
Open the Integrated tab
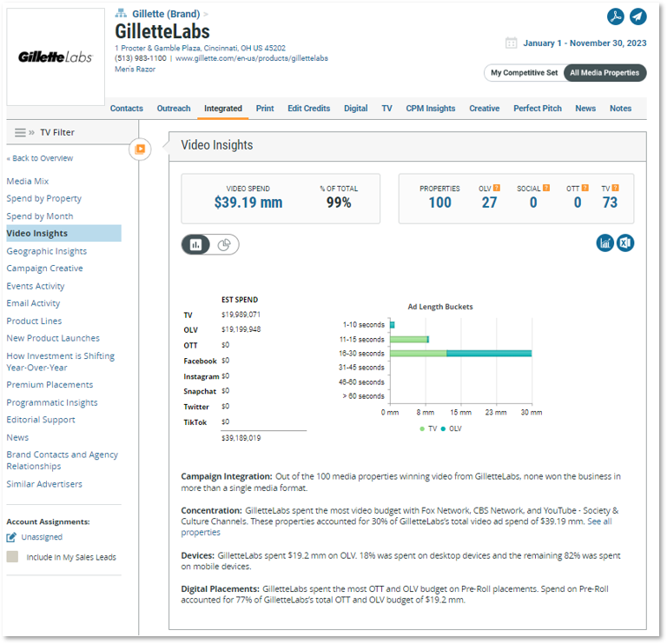pyautogui.click(x=223, y=109)
